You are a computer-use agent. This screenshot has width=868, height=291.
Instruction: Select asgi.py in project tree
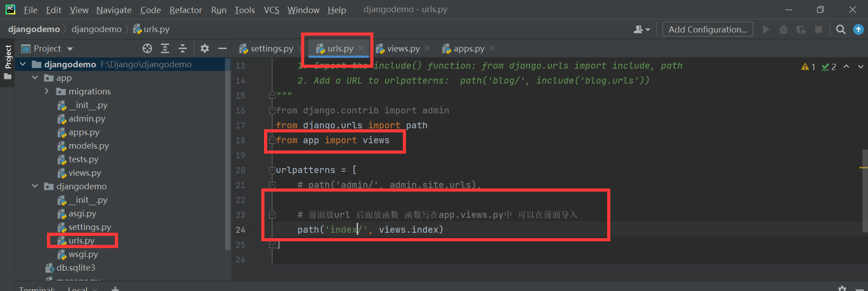coord(77,214)
